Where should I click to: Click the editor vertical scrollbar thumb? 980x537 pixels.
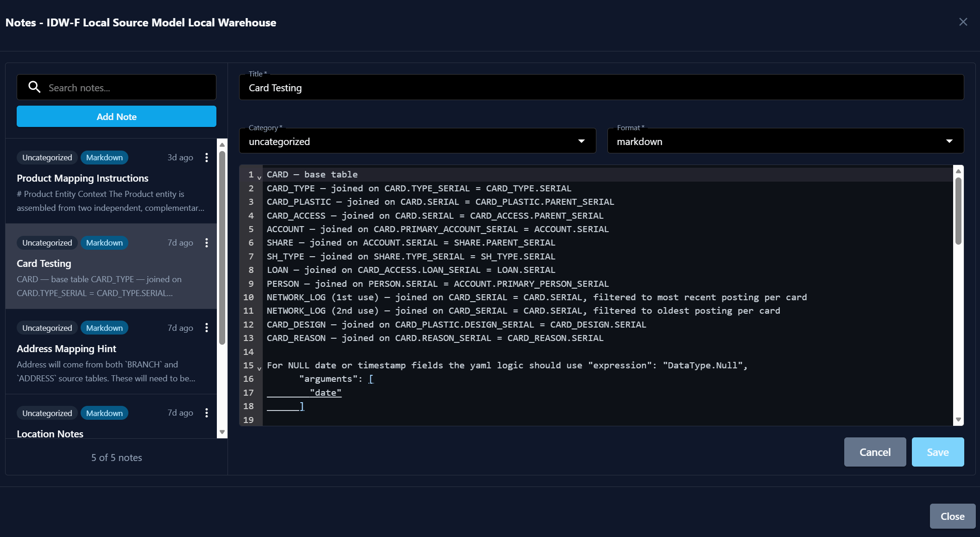pos(958,210)
